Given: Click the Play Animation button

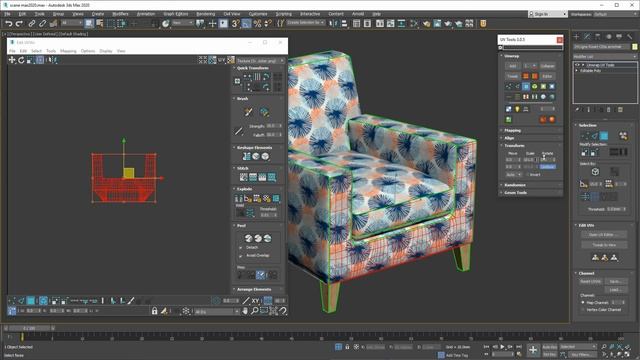Looking at the screenshot, I should (502, 347).
